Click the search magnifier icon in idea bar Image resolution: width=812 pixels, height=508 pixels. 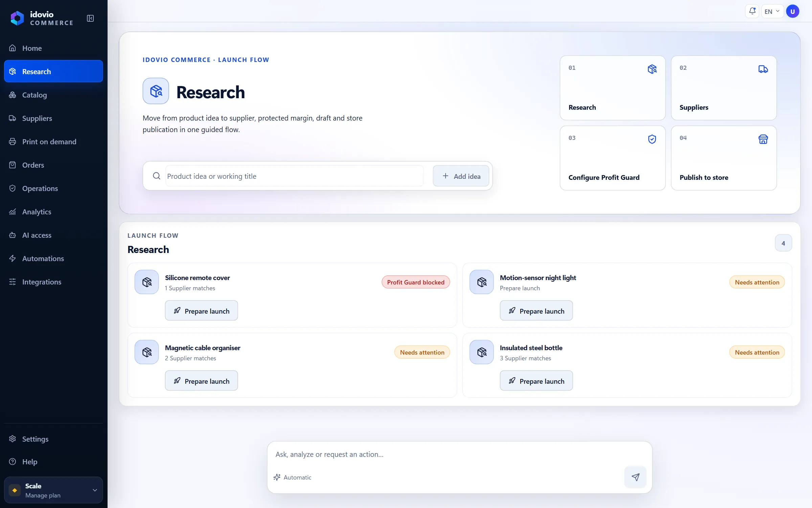156,176
